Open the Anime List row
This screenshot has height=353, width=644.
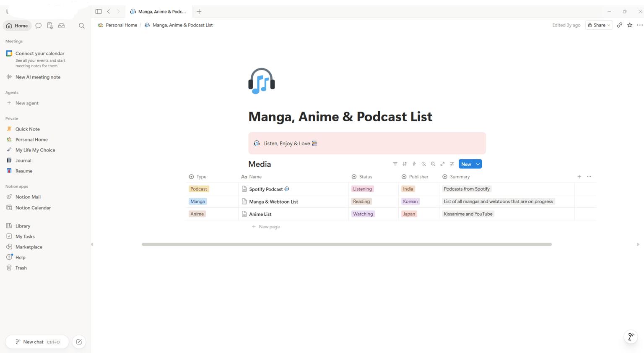coord(260,214)
